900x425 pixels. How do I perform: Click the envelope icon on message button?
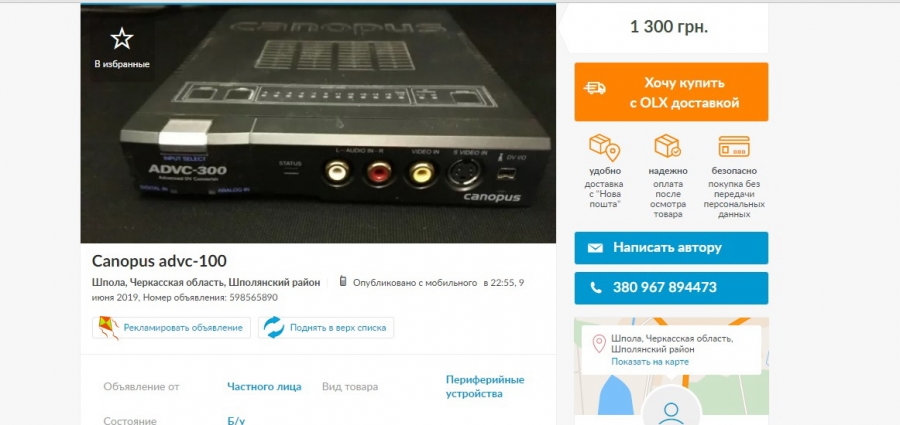(x=595, y=248)
